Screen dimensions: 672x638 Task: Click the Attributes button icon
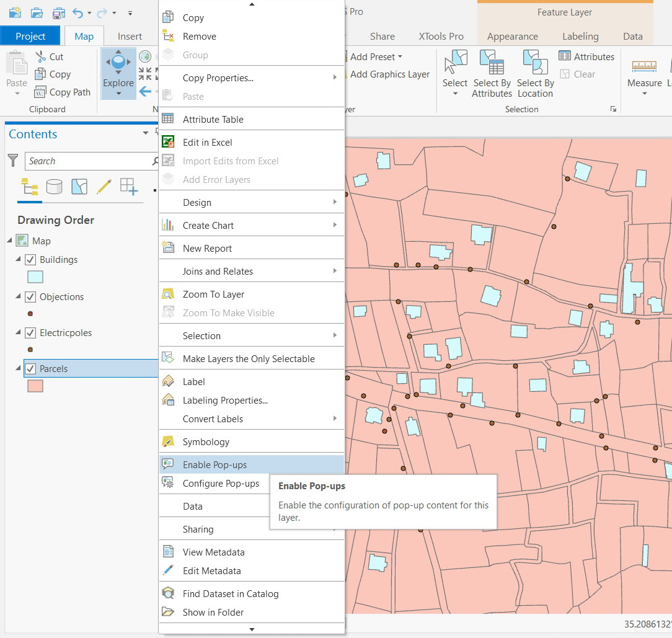click(x=565, y=56)
